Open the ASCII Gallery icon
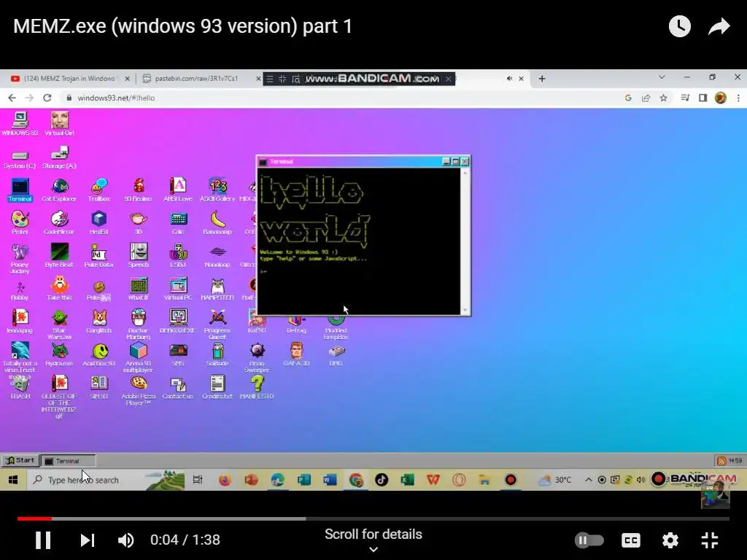This screenshot has width=747, height=560. 217,190
